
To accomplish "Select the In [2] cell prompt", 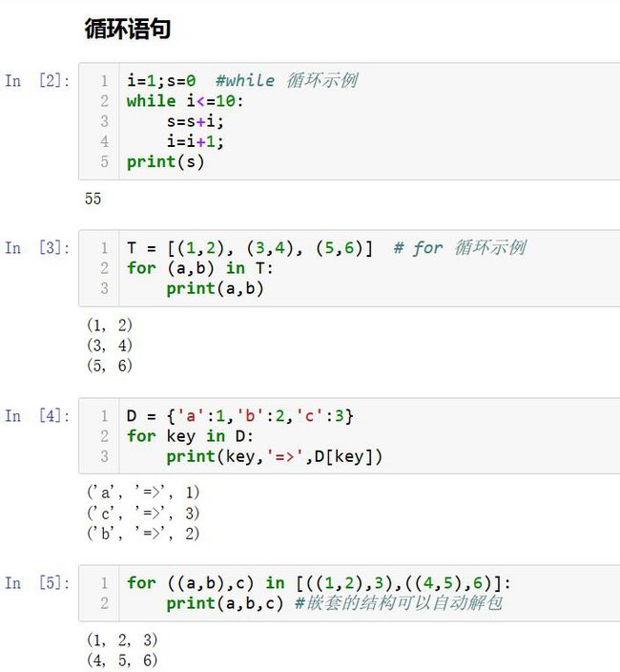I will (37, 80).
